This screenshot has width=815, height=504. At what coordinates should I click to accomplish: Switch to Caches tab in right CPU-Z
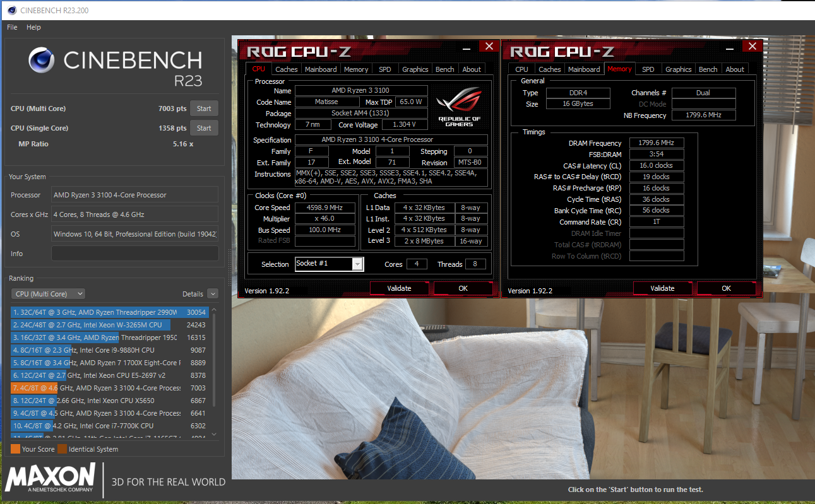(549, 69)
